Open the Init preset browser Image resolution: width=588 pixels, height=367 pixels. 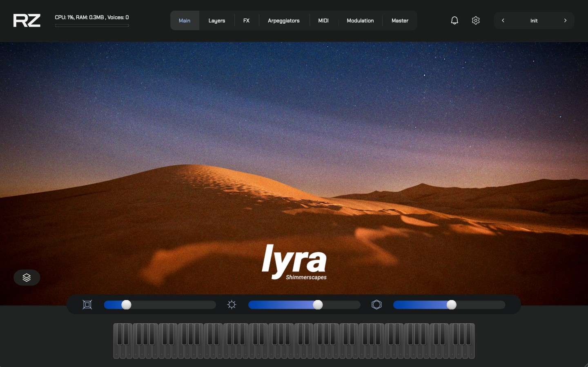533,20
